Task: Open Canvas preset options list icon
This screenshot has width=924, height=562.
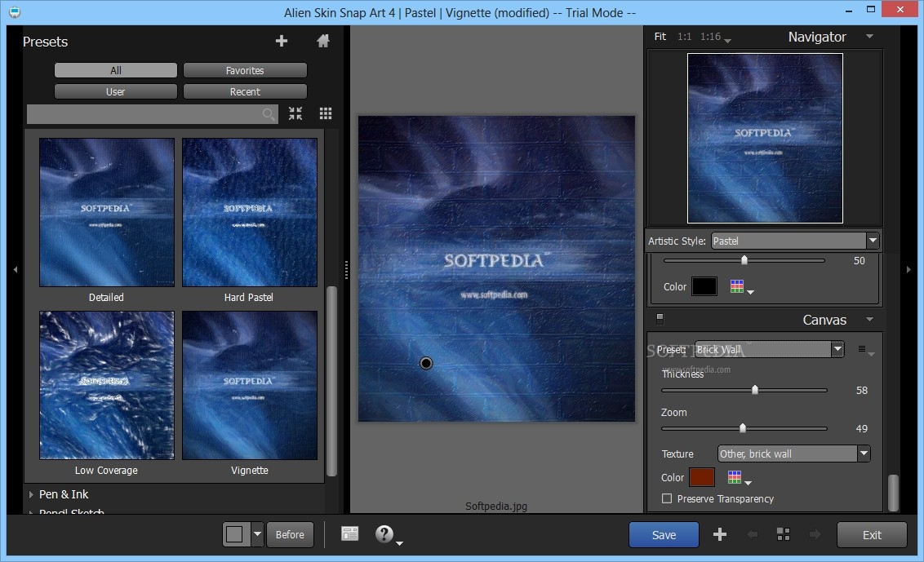Action: pyautogui.click(x=865, y=350)
